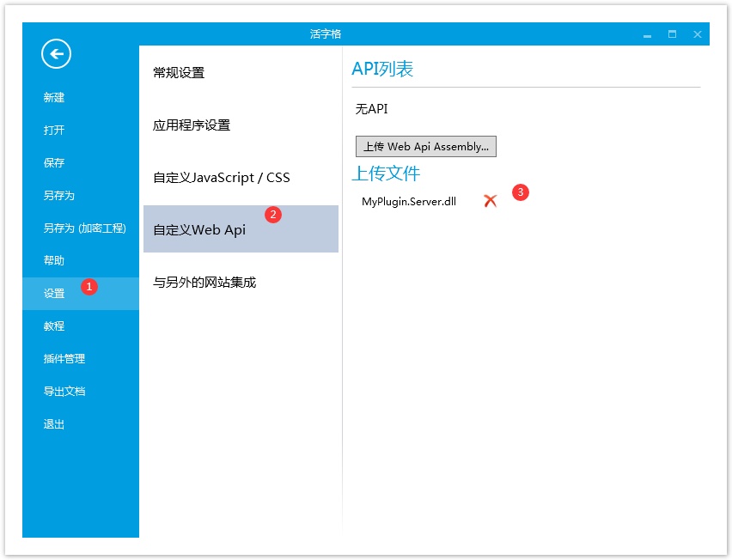Click the back arrow icon
Image resolution: width=732 pixels, height=560 pixels.
tap(57, 54)
